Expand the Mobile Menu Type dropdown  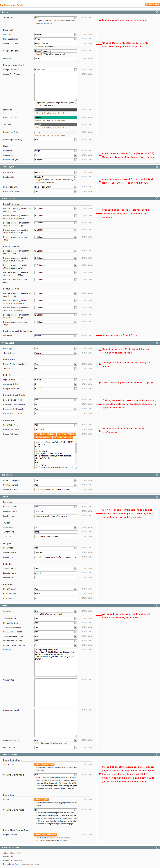tap(56, 160)
